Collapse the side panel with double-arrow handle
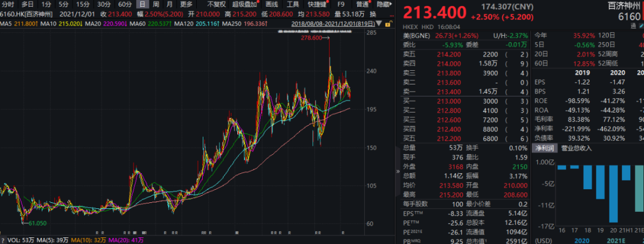This screenshot has width=644, height=244. [398, 171]
